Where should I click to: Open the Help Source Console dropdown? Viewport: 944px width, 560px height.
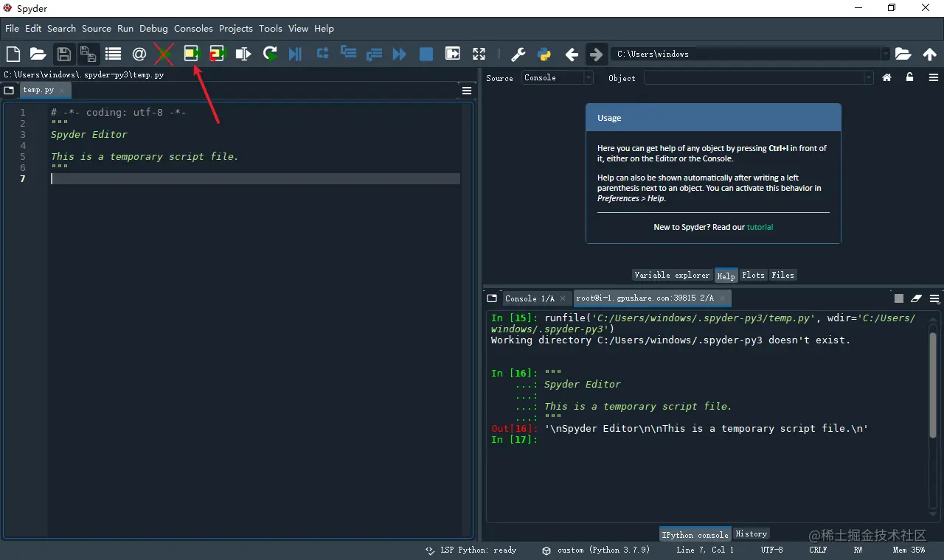pos(558,77)
